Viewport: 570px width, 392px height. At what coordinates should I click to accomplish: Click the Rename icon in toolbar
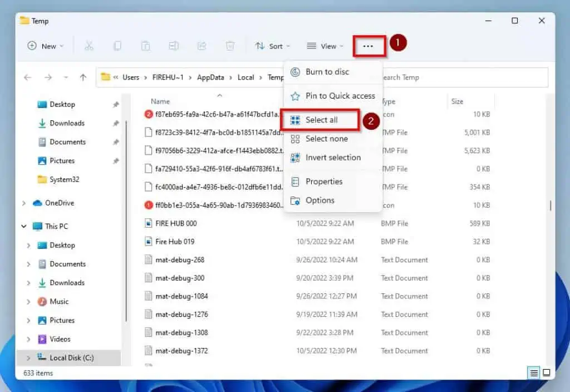click(x=174, y=46)
